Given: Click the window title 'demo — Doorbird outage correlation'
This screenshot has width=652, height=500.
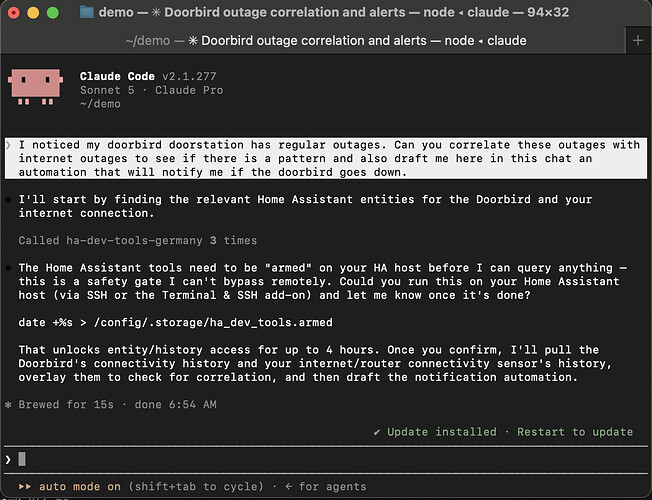Looking at the screenshot, I should [x=333, y=12].
